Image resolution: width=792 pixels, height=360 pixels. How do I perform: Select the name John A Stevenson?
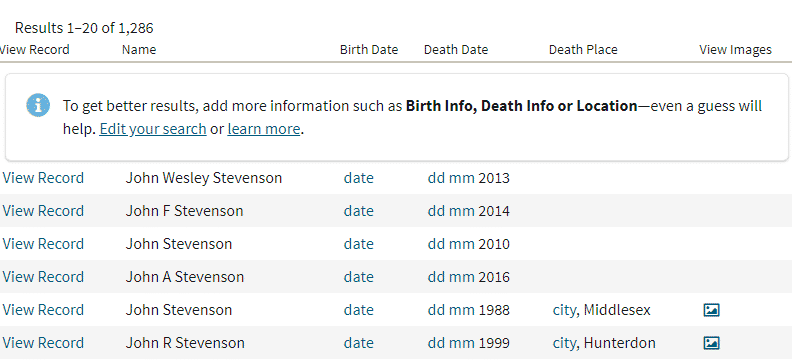(x=185, y=277)
